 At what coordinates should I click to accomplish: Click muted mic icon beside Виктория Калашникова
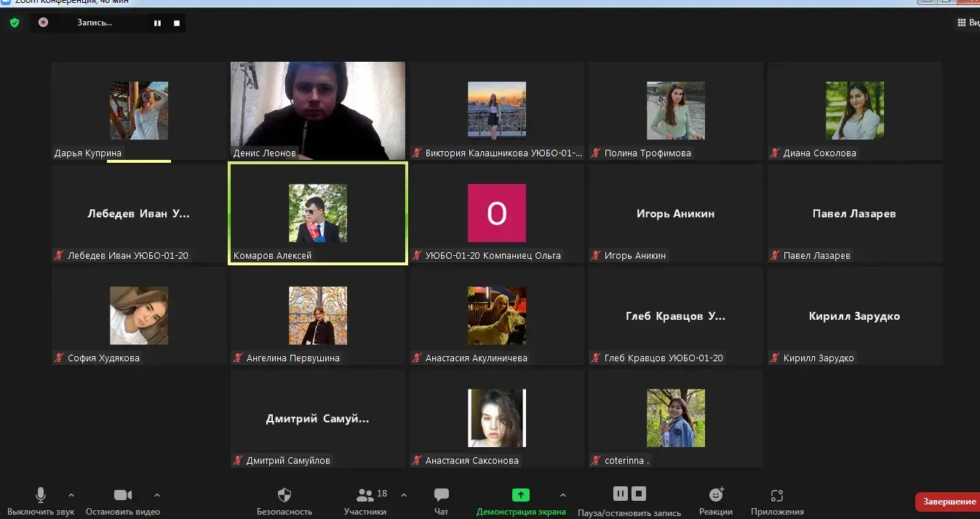(418, 153)
